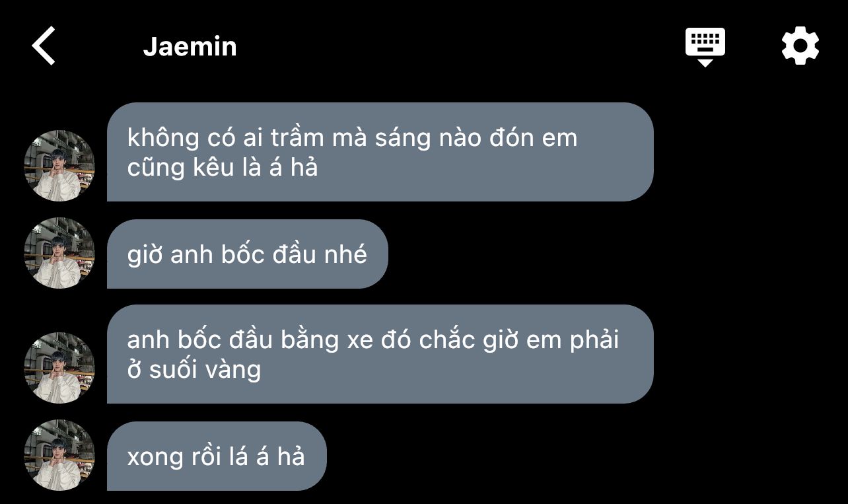Tap the Jaemin chat title
The height and width of the screenshot is (504, 848).
pyautogui.click(x=190, y=47)
